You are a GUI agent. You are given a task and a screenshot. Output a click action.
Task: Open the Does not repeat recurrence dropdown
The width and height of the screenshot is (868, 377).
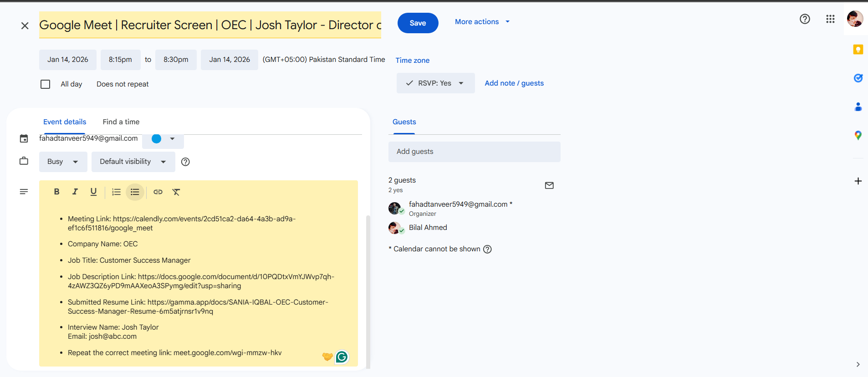[123, 84]
